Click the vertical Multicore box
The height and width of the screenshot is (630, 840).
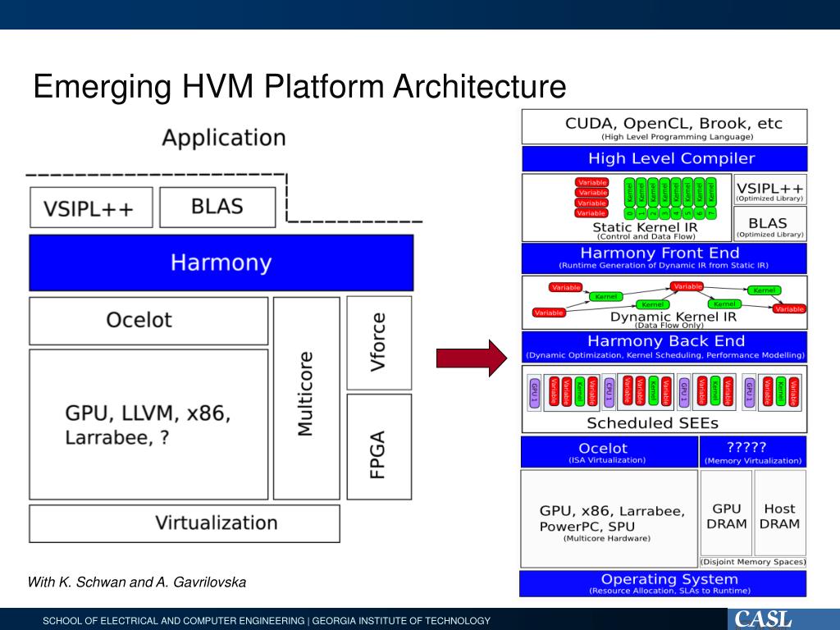tap(307, 398)
